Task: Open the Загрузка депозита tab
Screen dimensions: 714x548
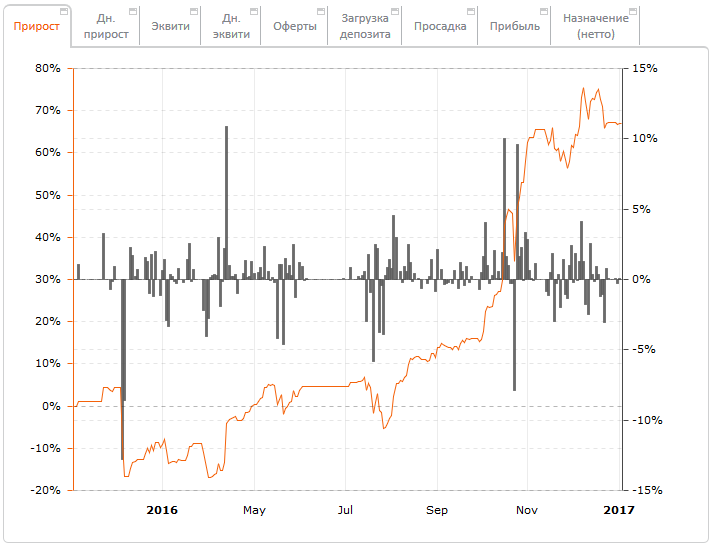Action: click(364, 27)
